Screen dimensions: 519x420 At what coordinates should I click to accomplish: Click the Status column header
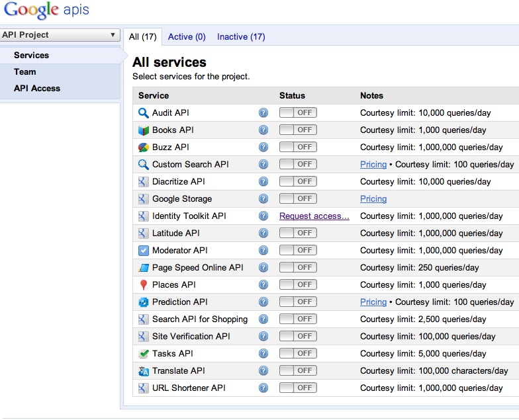point(293,95)
